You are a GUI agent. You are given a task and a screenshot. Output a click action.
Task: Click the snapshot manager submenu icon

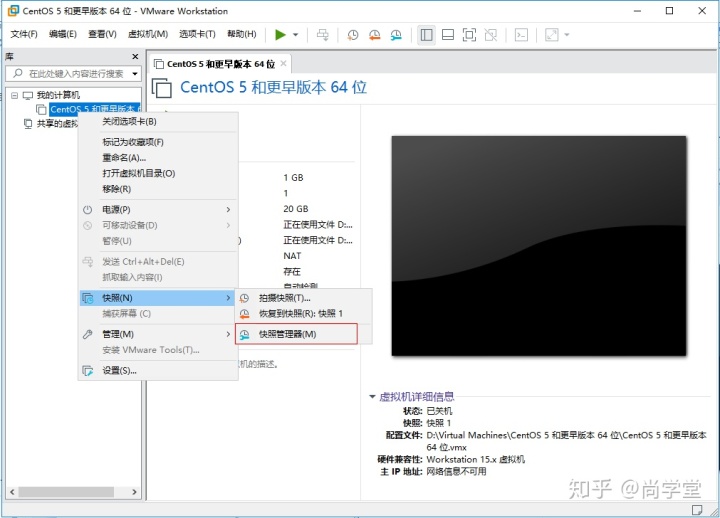click(244, 334)
